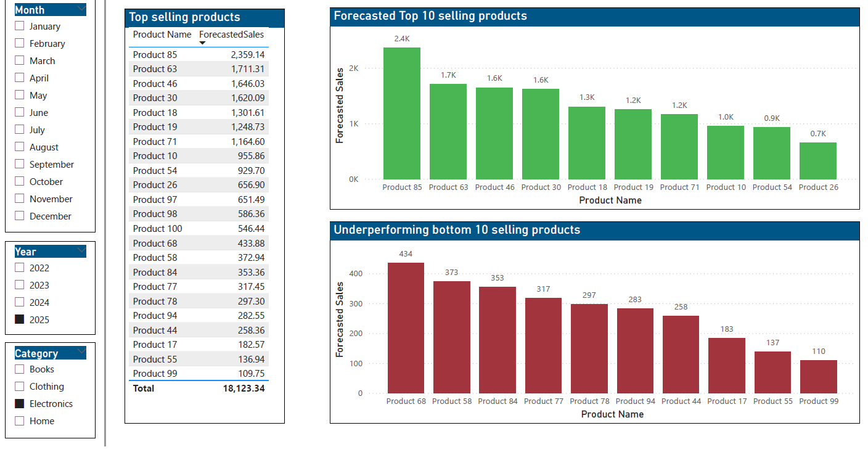Viewport: 868px width, 452px height.
Task: Select the Product 54 green bar
Action: (772, 153)
